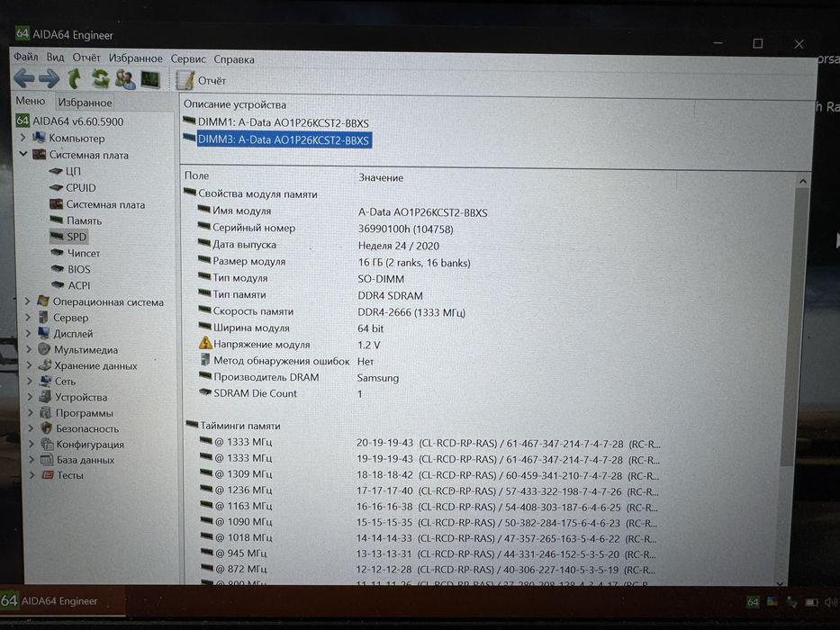Click the Отчёт report toolbar button
840x630 pixels.
(x=201, y=80)
